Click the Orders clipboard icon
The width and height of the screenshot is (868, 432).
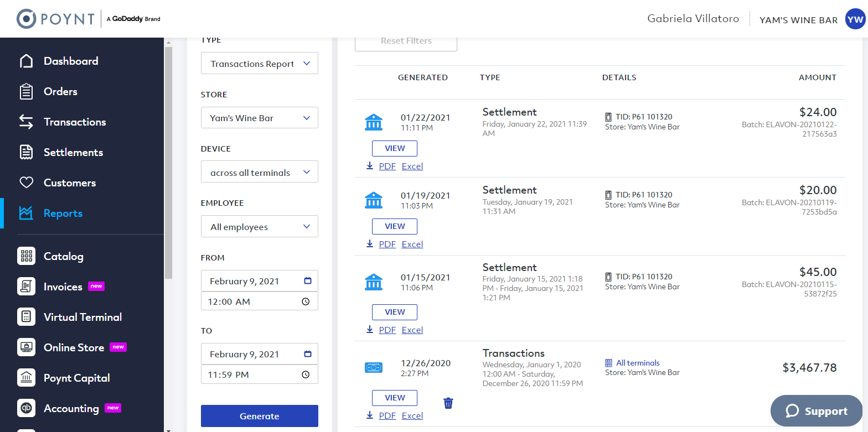click(26, 91)
